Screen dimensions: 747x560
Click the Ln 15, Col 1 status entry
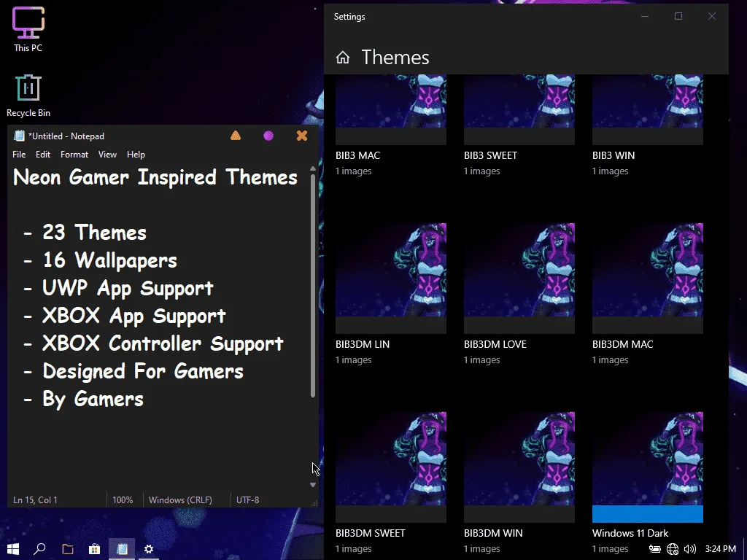pyautogui.click(x=35, y=500)
